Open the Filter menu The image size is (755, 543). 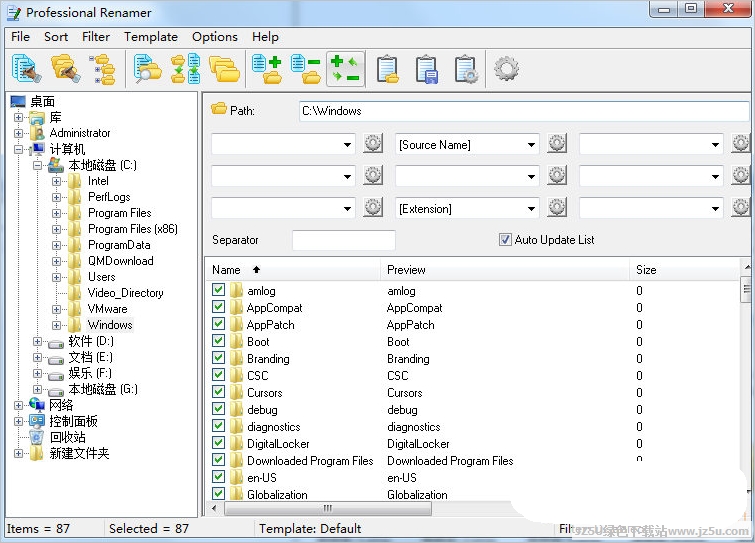[96, 37]
